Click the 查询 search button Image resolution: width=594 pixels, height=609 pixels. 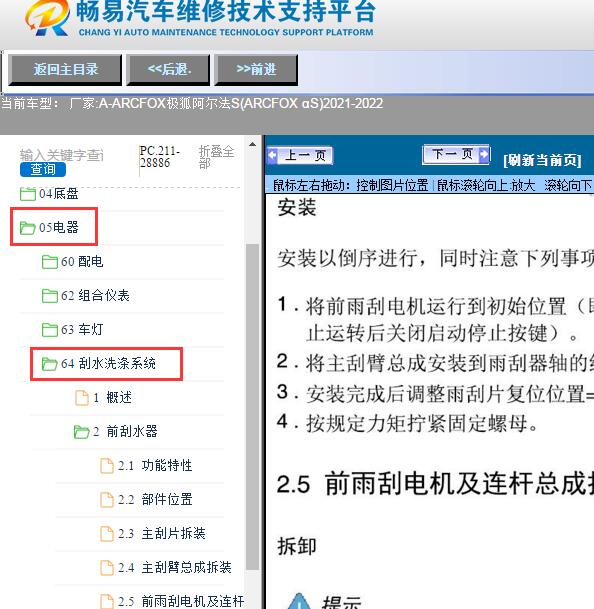tap(43, 169)
